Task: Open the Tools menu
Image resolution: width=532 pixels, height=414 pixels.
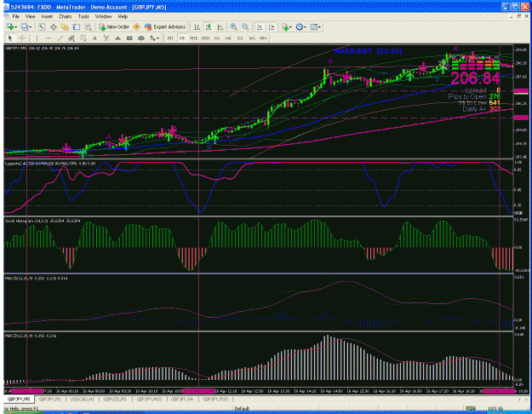Action: [83, 16]
